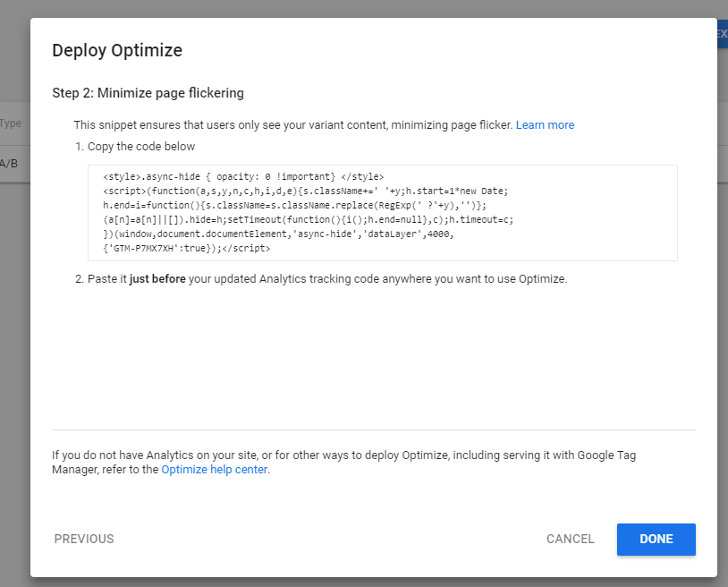Image resolution: width=728 pixels, height=587 pixels.
Task: Open the Optimize help center link
Action: click(x=215, y=469)
